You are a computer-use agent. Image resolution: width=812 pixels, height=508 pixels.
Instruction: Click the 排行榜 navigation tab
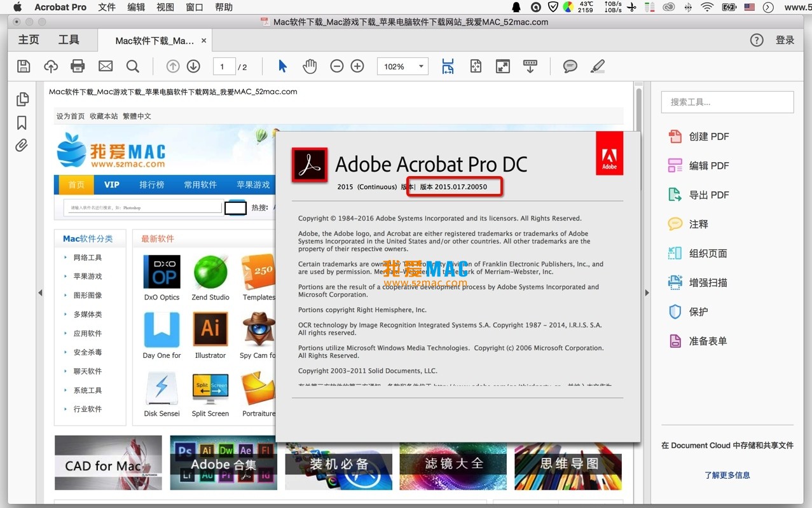[151, 184]
